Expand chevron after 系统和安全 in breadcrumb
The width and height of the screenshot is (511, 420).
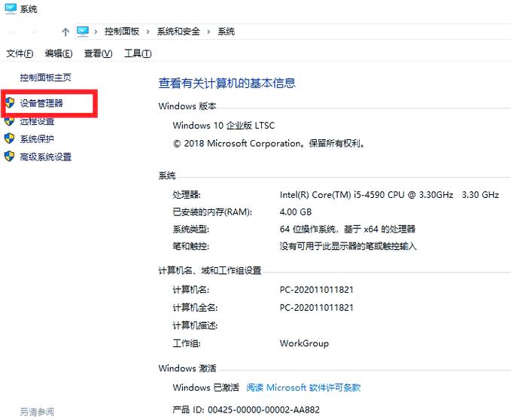click(208, 32)
